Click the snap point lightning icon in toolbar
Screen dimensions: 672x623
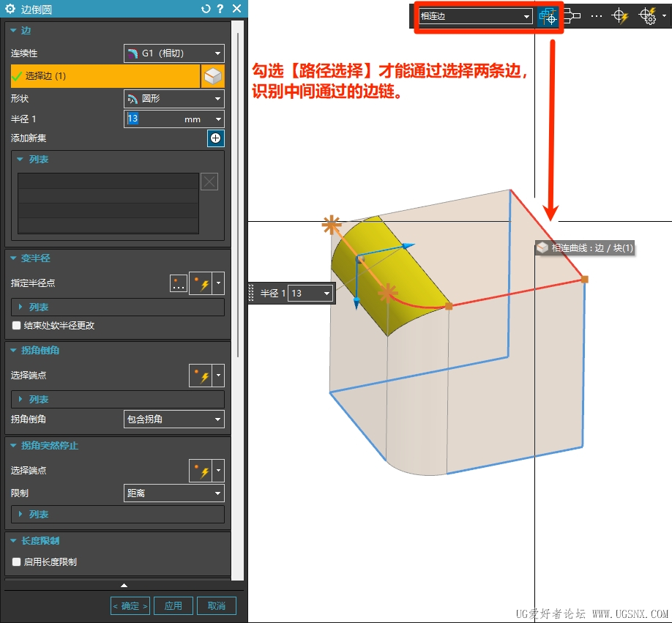click(x=620, y=16)
